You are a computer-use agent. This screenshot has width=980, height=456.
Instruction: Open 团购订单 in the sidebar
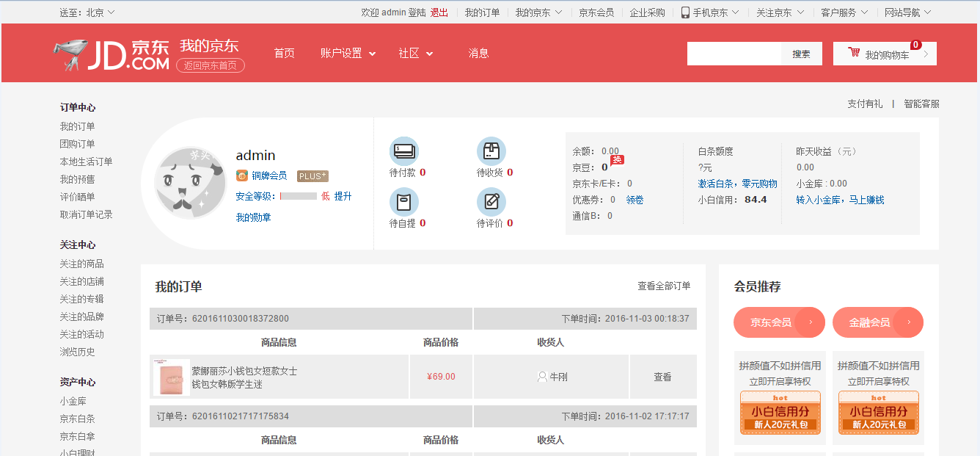pyautogui.click(x=77, y=144)
